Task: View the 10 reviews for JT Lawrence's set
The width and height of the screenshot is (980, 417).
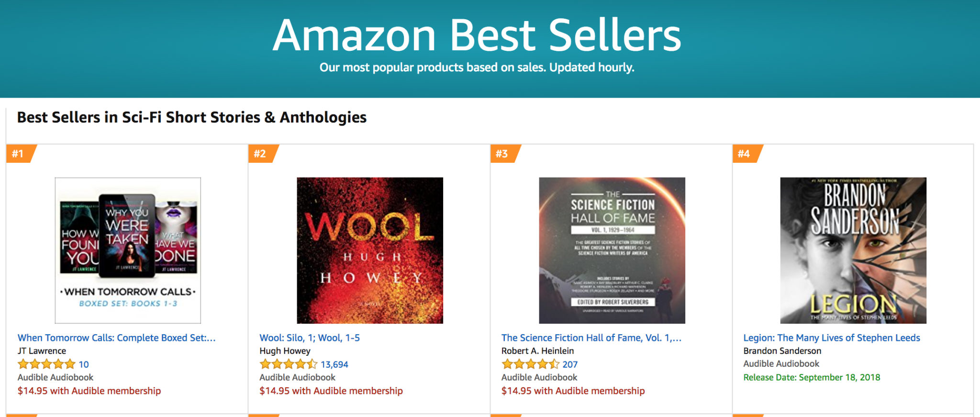Action: coord(84,365)
